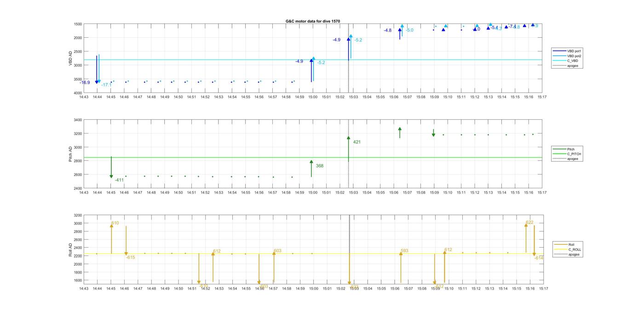
Task: Click the "2600" tick on Pitch axis
Action: tap(77, 175)
